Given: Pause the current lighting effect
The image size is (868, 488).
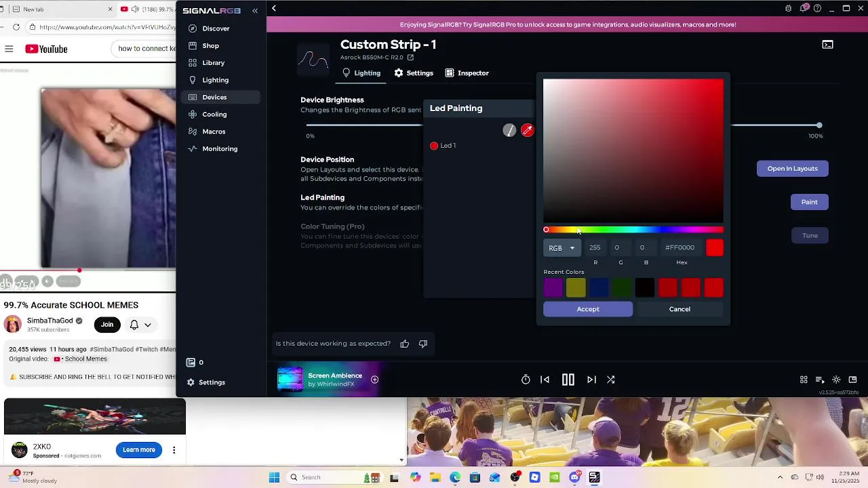Looking at the screenshot, I should [568, 380].
